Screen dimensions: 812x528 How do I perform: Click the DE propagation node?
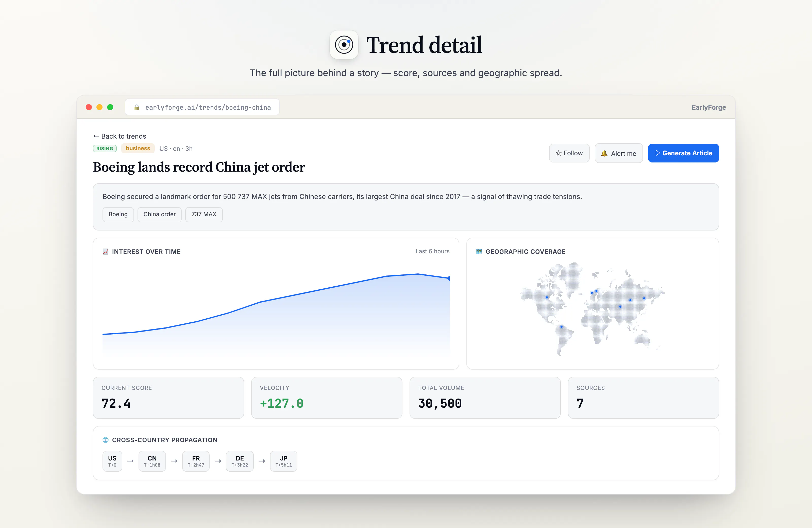(240, 461)
